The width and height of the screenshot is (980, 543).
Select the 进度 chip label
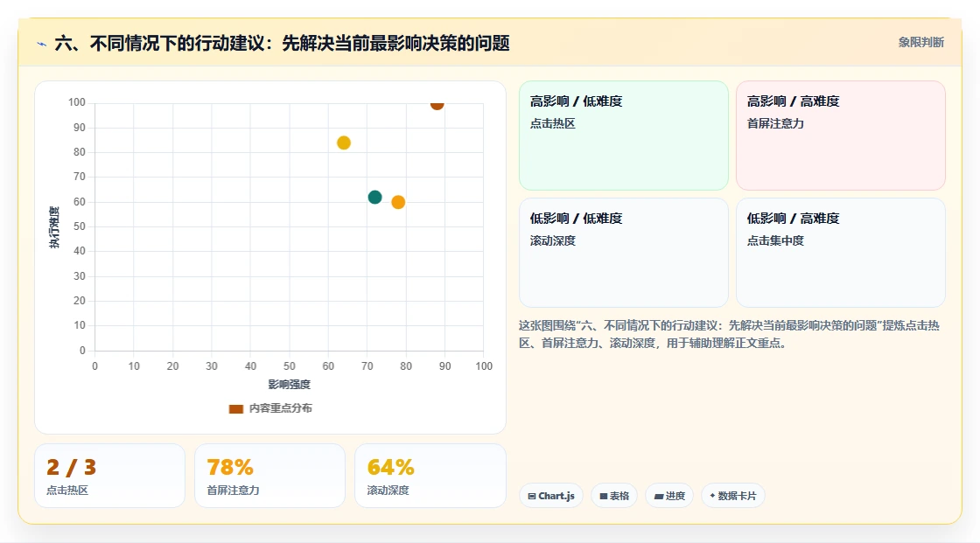[675, 496]
